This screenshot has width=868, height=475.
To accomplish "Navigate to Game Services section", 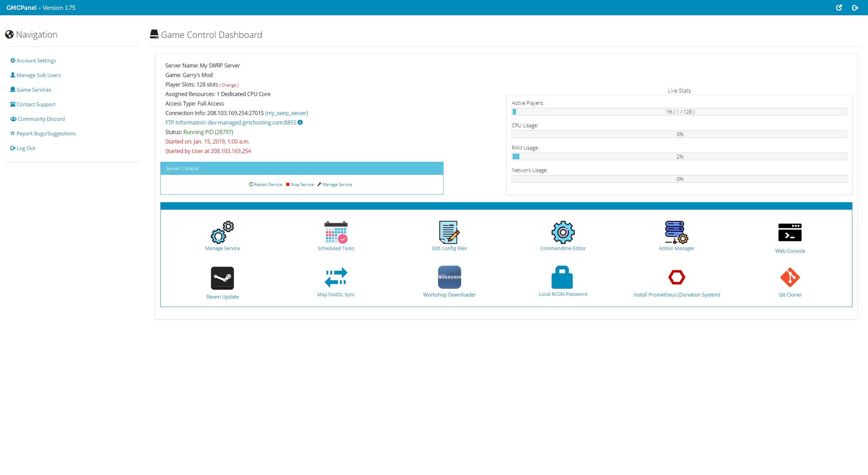I will [34, 90].
